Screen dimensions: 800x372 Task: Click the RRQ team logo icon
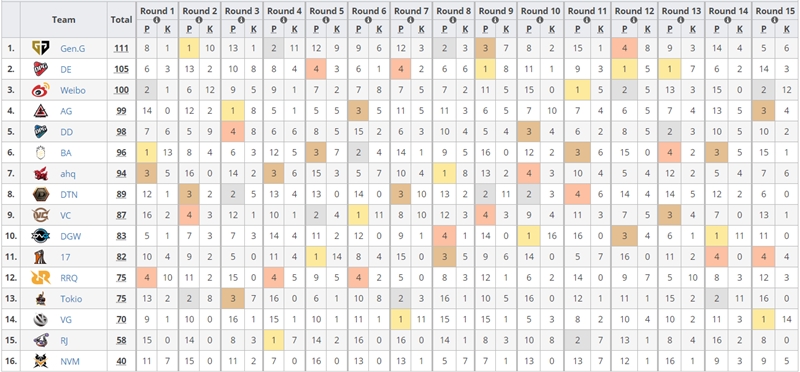[41, 278]
